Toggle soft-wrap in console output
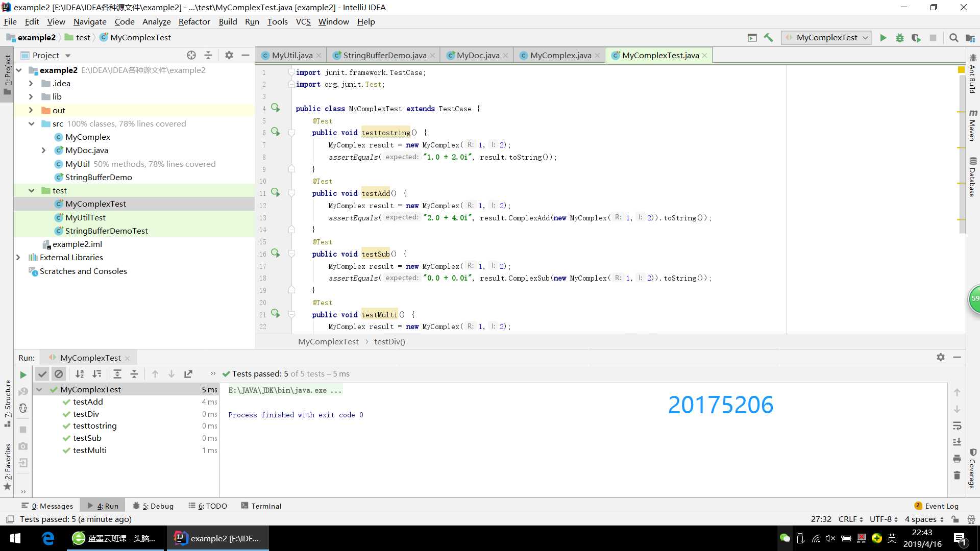The width and height of the screenshot is (980, 551). tap(957, 425)
